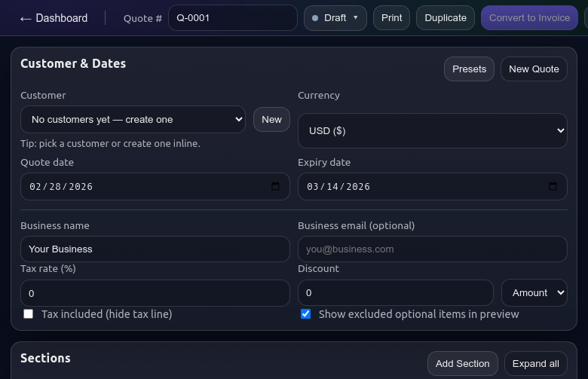The height and width of the screenshot is (379, 588).
Task: Focus the Quote date field
Action: [x=155, y=186]
